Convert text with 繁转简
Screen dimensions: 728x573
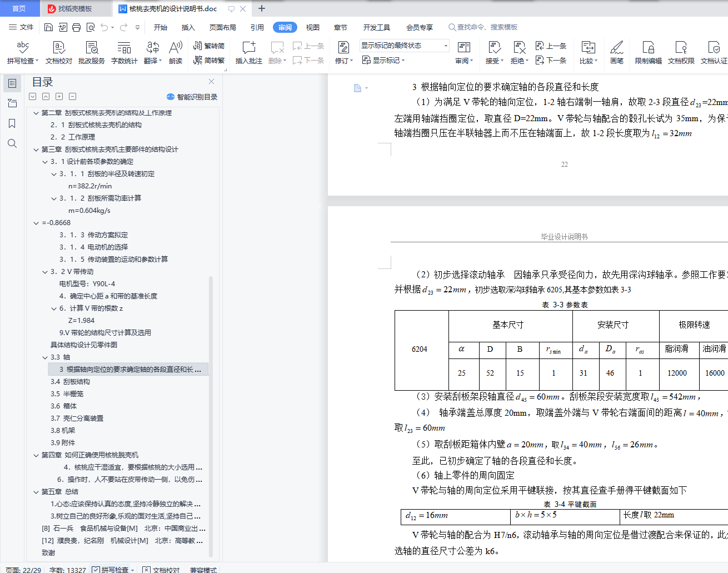[x=209, y=46]
